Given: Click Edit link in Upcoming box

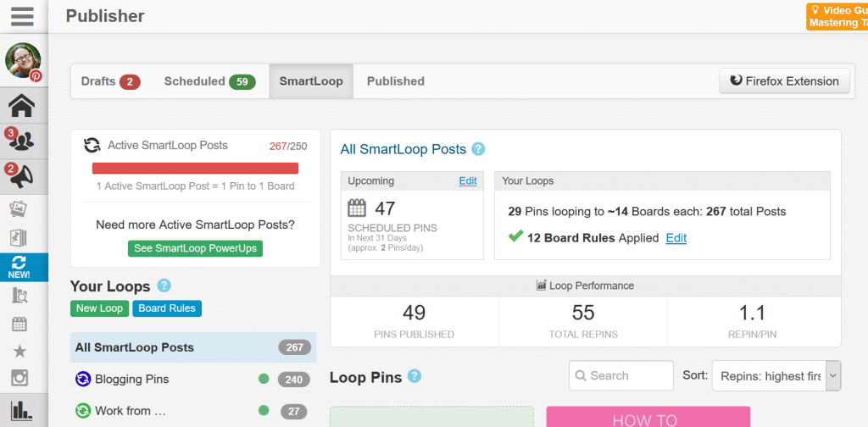Looking at the screenshot, I should (468, 180).
